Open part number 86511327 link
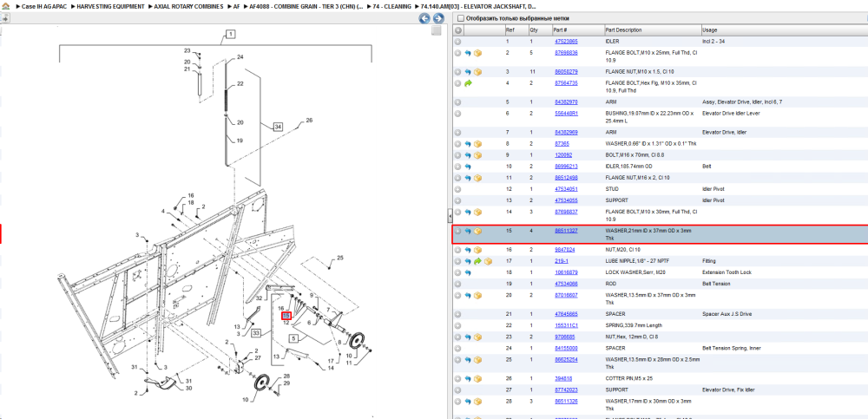Screen dimensions: 868x419 click(x=566, y=230)
